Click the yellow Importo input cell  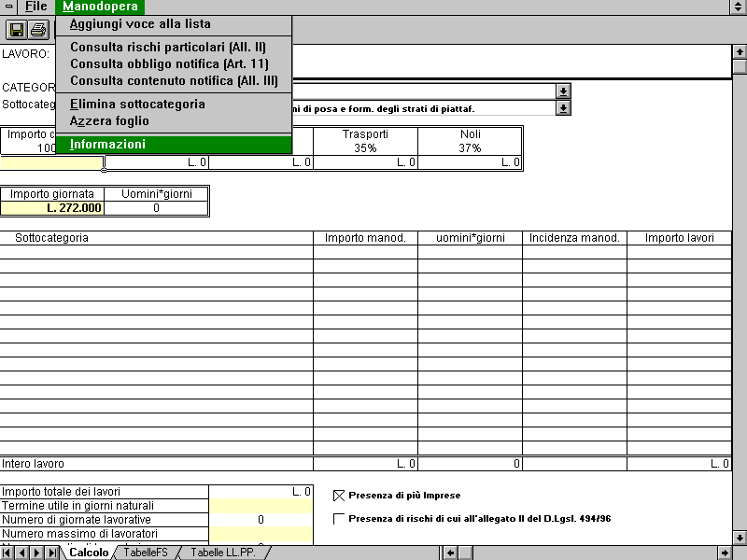[x=52, y=162]
